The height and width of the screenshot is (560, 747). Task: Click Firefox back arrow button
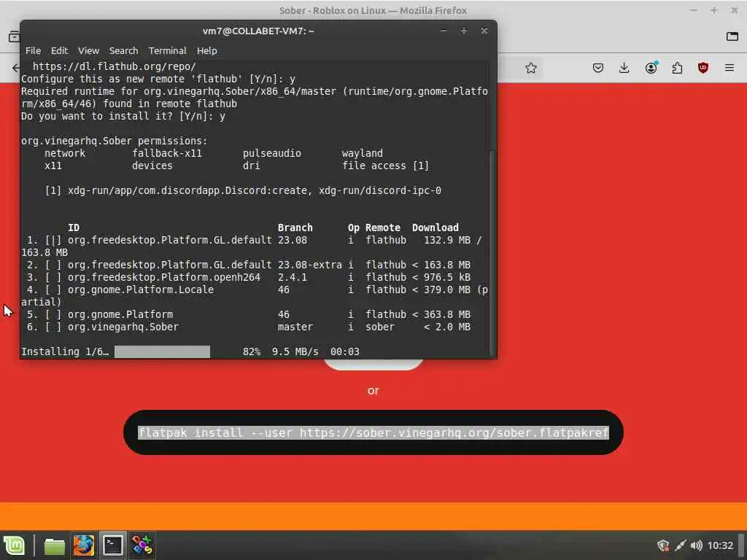16,68
